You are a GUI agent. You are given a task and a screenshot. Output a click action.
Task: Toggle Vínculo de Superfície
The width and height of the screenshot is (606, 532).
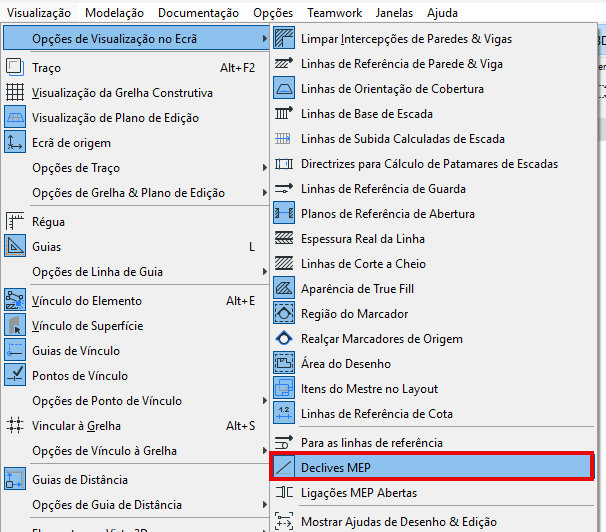(x=135, y=326)
